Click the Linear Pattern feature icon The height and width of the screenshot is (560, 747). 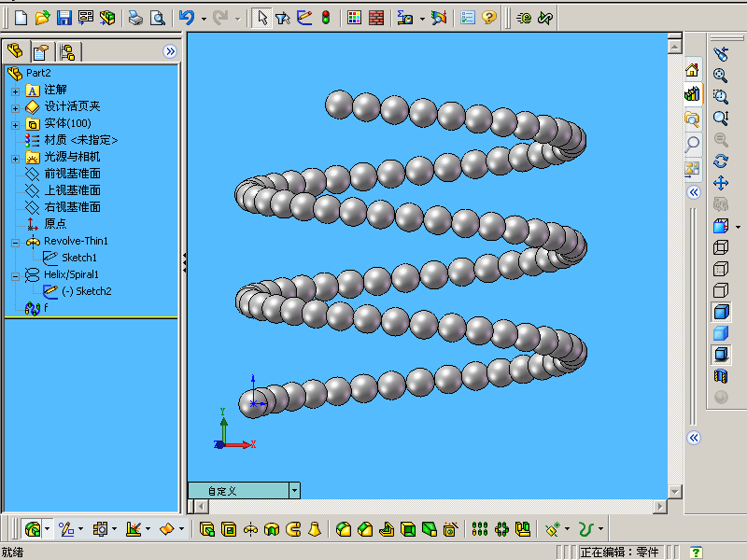point(480,529)
